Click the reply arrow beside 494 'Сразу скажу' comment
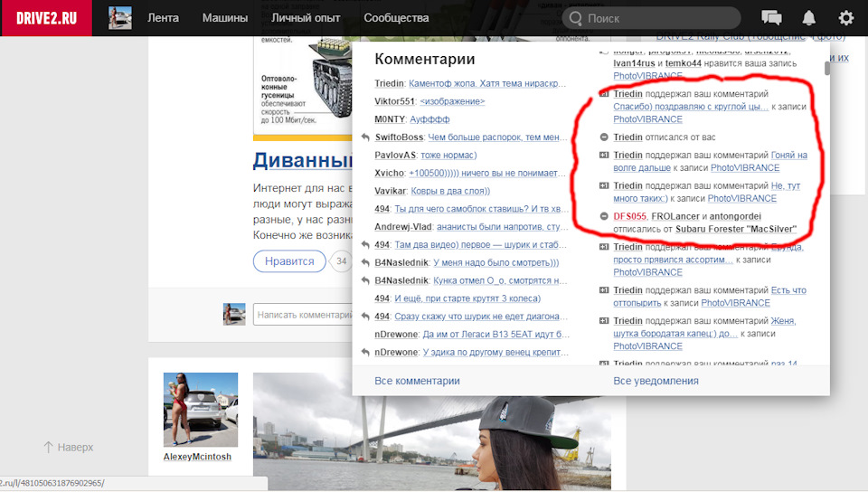The height and width of the screenshot is (492, 868). (364, 317)
